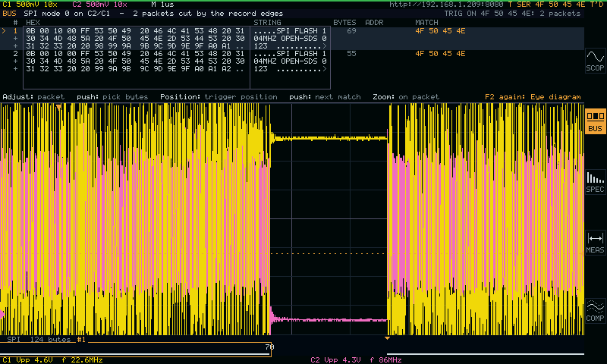Click the MATCH column header
The width and height of the screenshot is (607, 364).
(x=426, y=23)
